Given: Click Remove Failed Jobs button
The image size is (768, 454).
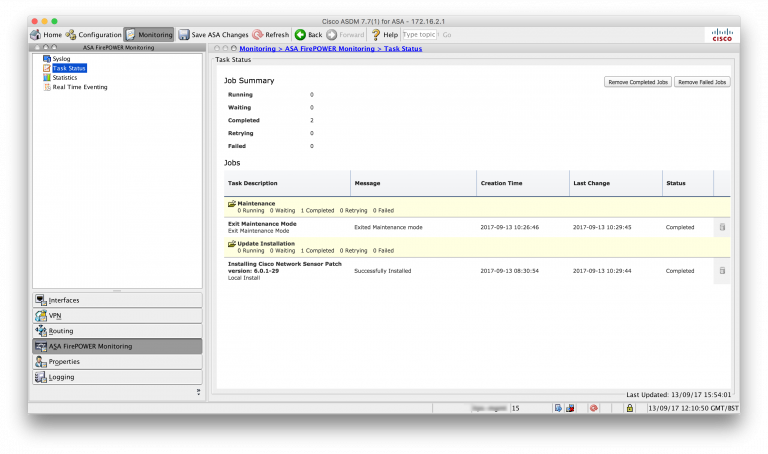Looking at the screenshot, I should (x=702, y=82).
